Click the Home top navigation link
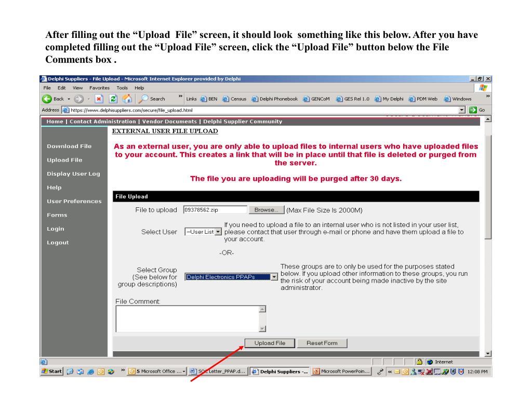 coord(55,122)
